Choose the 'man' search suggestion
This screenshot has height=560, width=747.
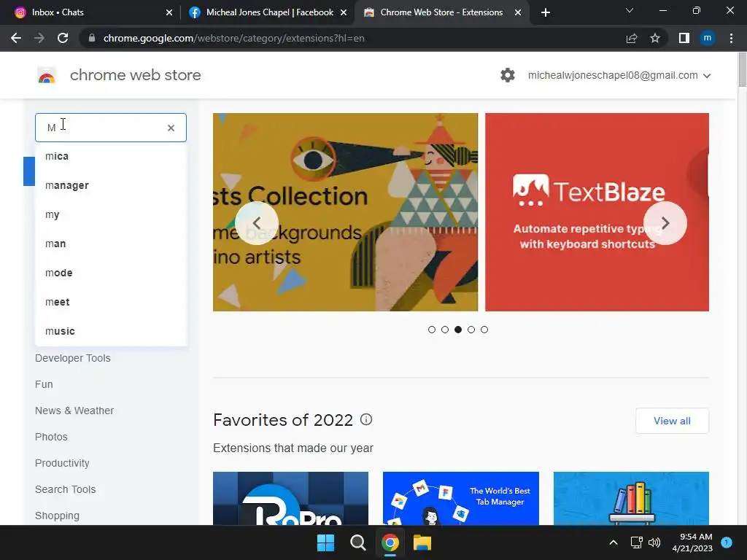coord(111,244)
